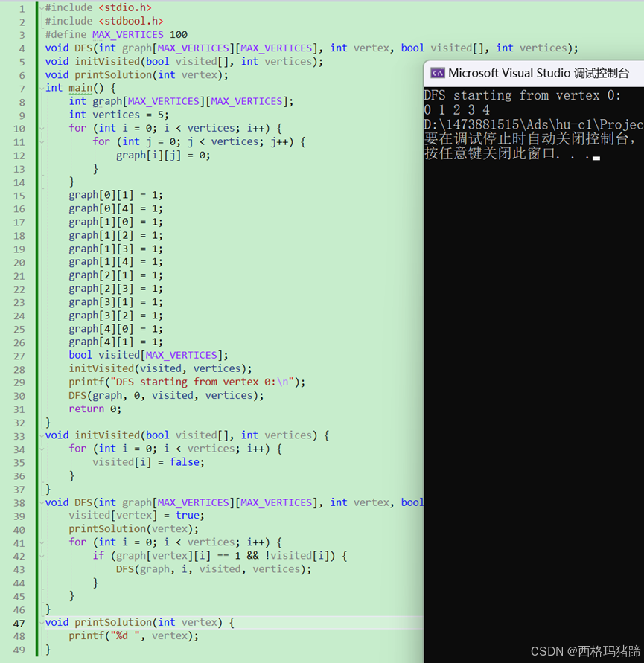Click 'int graph[MAX_VERTICES][MAX_VERTICES];' on line 8

[181, 101]
